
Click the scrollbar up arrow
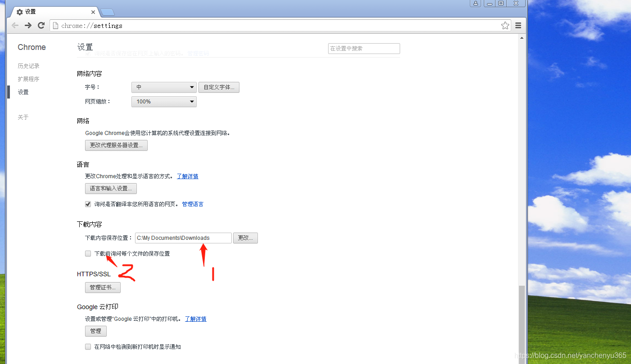(522, 38)
